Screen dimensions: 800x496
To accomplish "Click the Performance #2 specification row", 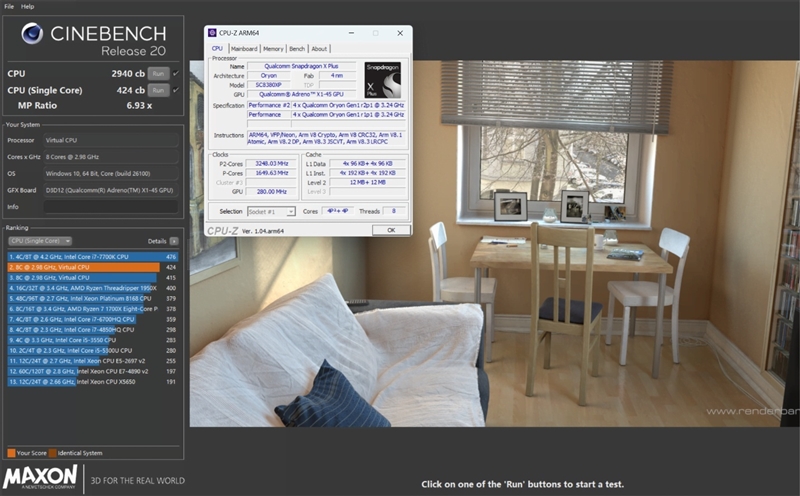I will (327, 105).
